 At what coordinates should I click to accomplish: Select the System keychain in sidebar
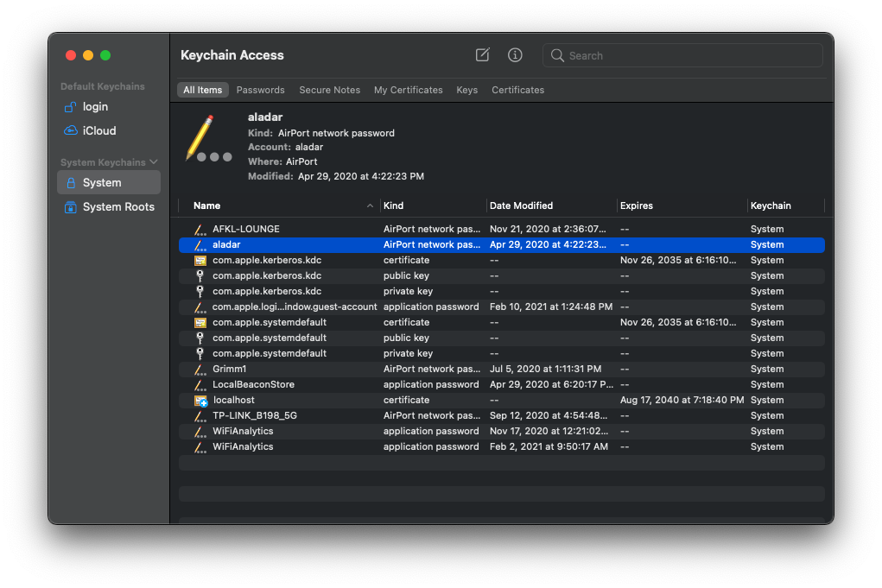pyautogui.click(x=102, y=183)
